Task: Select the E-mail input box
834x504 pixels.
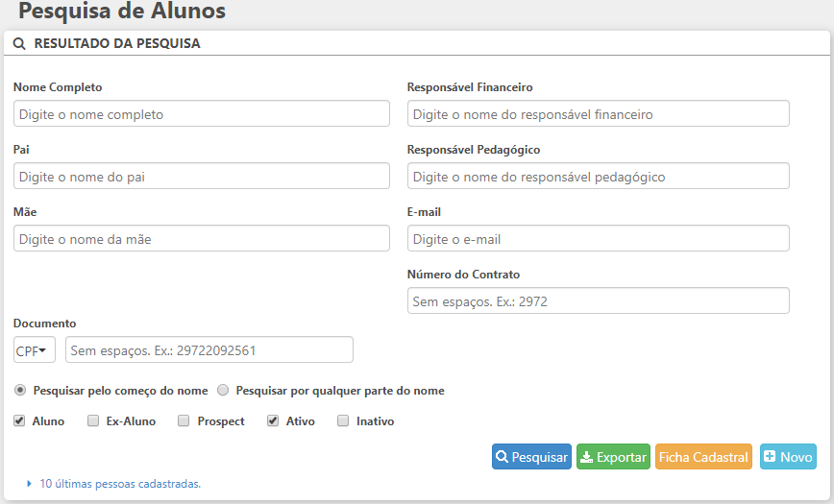Action: 598,239
